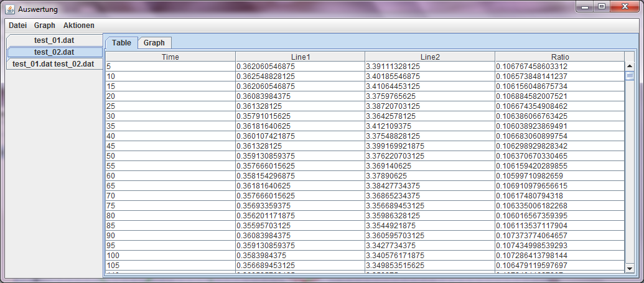Screen dimensions: 644x283
Task: Select the combined test_01.dat test_02.dat tab
Action: click(x=54, y=64)
